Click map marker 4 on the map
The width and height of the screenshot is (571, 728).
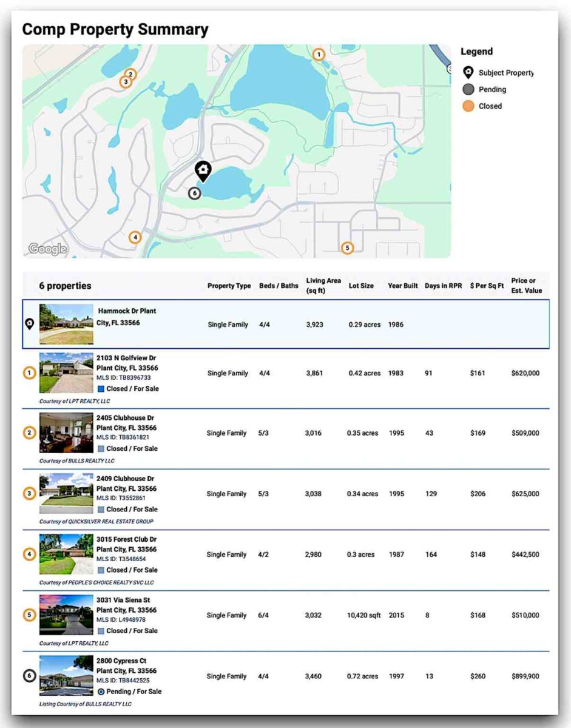click(x=135, y=237)
